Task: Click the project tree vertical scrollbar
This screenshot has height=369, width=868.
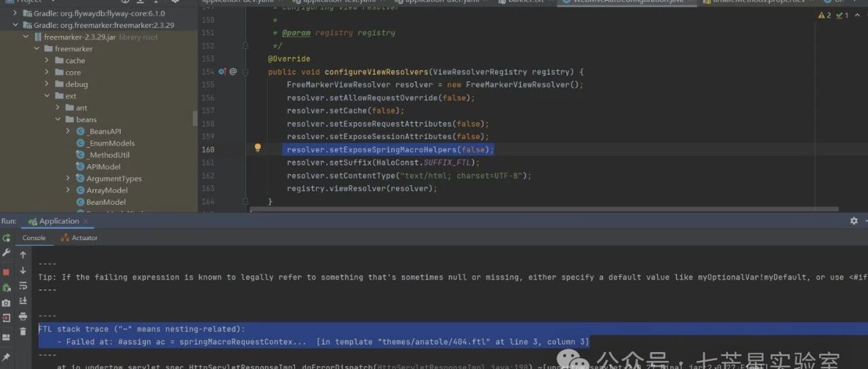Action: tap(195, 118)
